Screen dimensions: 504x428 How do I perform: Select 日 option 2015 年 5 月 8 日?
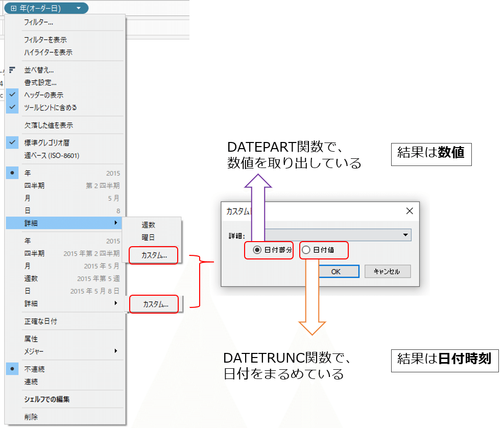coord(65,291)
